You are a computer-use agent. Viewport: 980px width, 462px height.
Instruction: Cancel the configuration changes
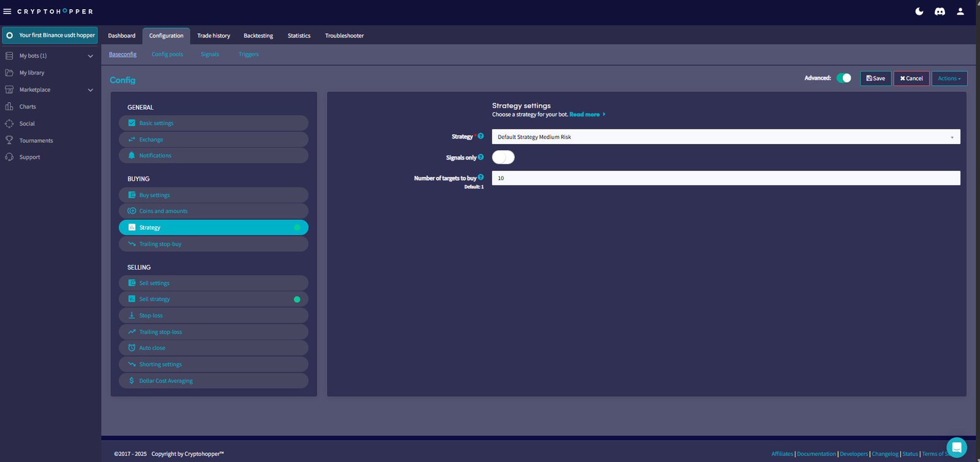point(911,78)
